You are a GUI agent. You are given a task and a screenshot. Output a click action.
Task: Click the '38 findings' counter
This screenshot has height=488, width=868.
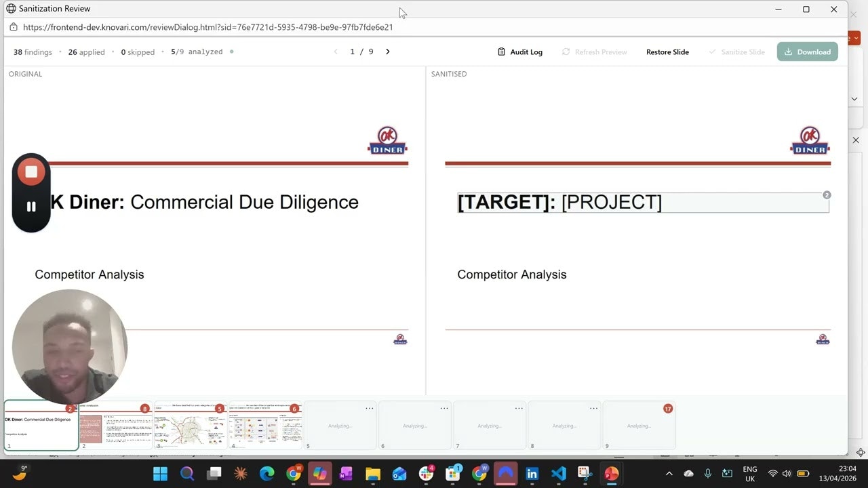32,52
